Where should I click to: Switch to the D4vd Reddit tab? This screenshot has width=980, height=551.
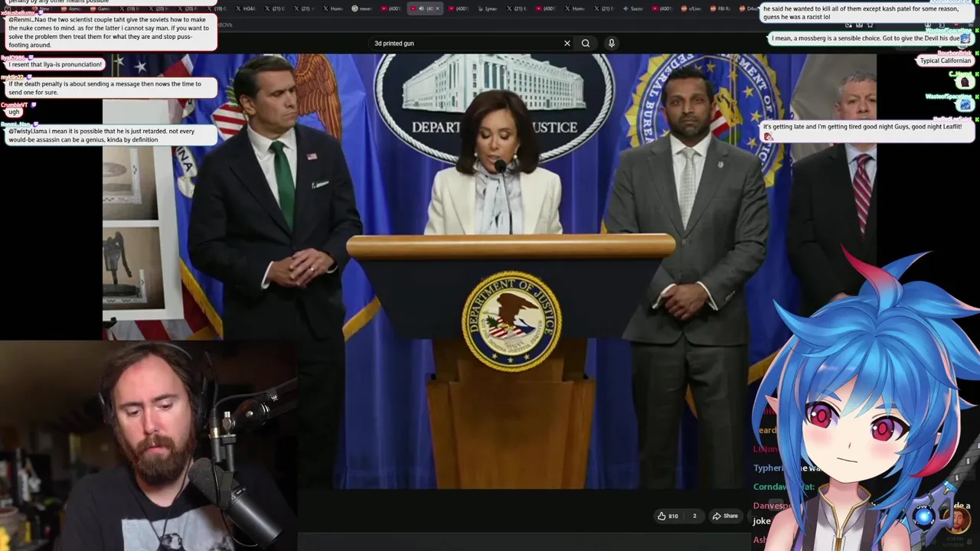pyautogui.click(x=749, y=8)
